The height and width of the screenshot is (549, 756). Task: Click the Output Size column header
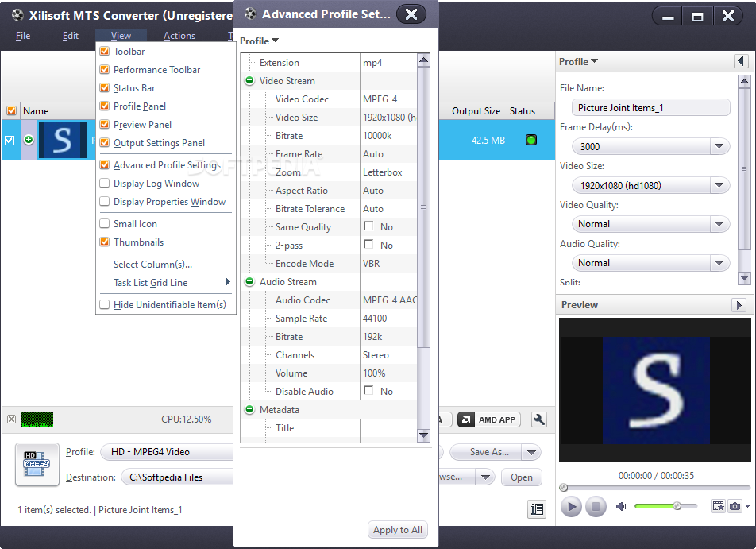(476, 111)
